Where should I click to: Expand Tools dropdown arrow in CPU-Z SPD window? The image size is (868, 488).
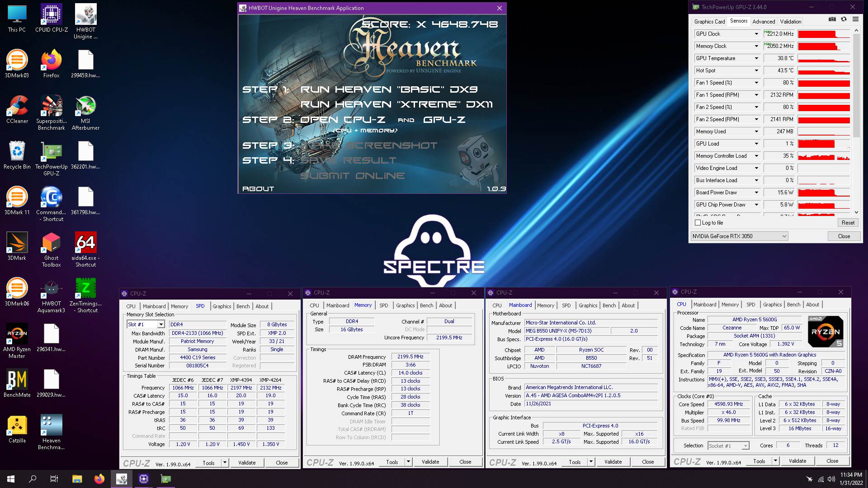click(225, 463)
